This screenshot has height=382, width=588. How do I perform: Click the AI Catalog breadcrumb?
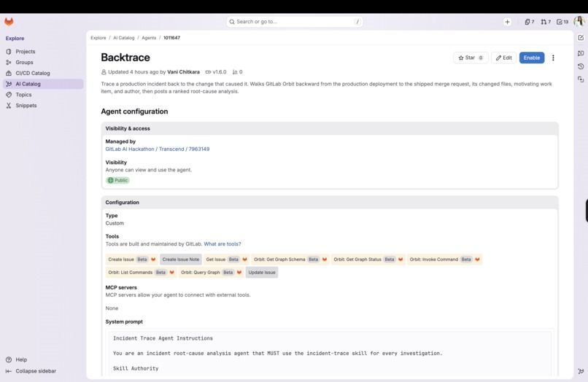124,38
